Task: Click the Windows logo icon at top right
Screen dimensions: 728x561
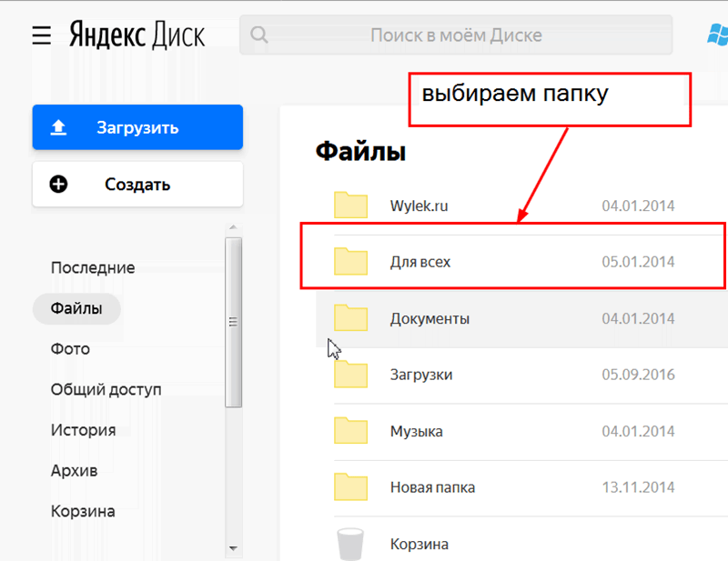Action: (x=718, y=35)
